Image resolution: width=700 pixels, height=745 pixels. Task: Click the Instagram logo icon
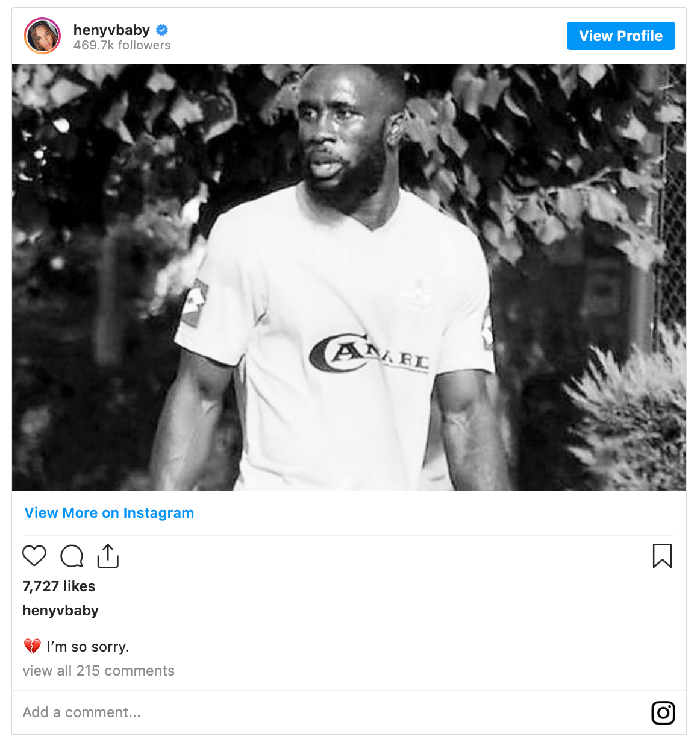[x=663, y=713]
